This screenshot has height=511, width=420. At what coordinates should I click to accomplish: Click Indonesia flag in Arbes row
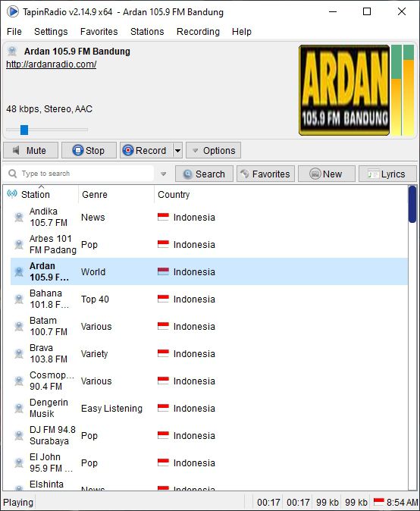163,244
